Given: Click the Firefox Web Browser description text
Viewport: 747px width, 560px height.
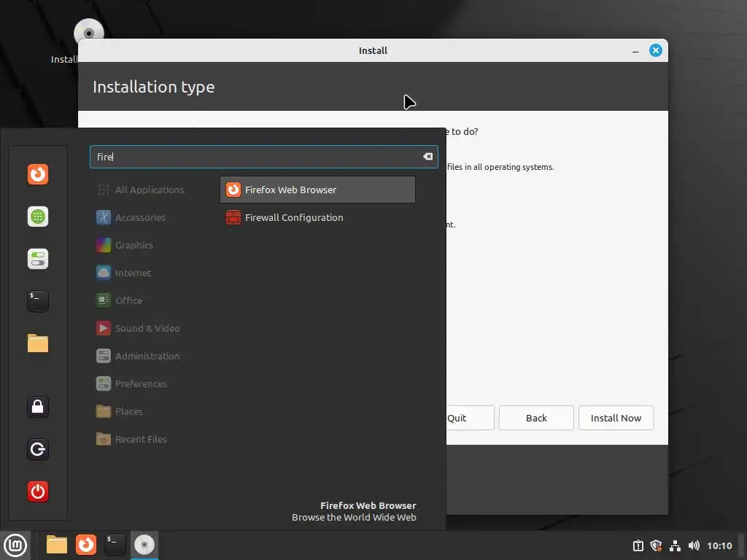Looking at the screenshot, I should (x=354, y=517).
